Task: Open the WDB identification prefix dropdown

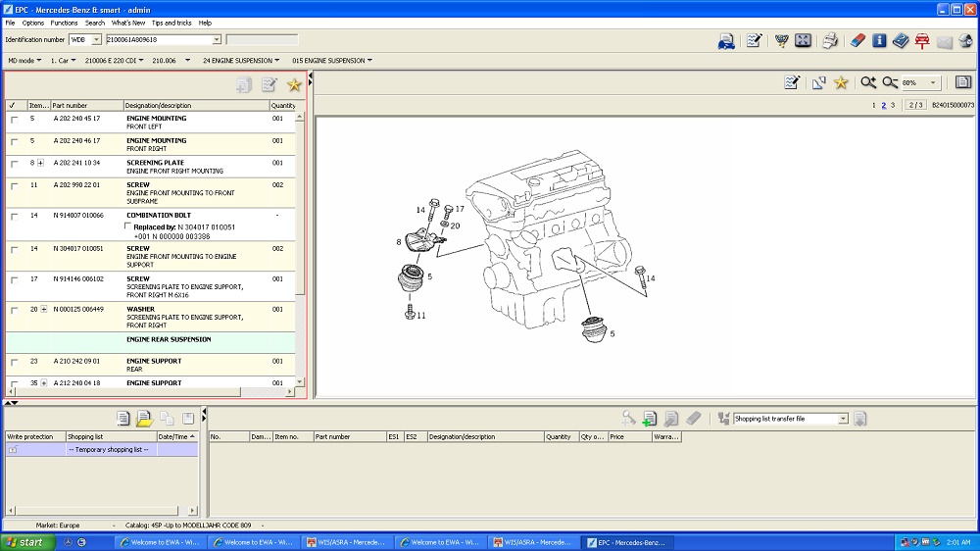Action: [x=96, y=39]
